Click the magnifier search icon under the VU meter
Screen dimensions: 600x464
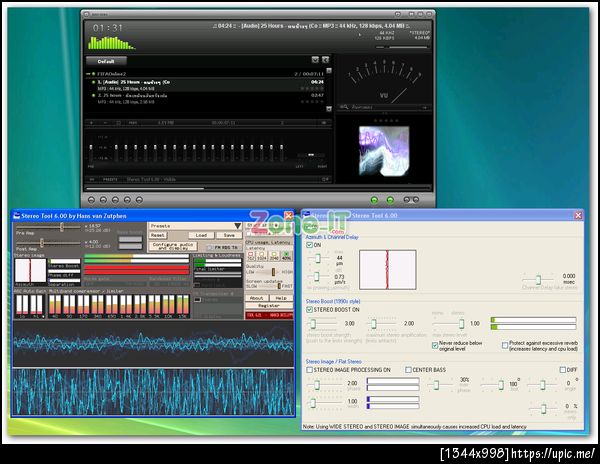coord(344,107)
